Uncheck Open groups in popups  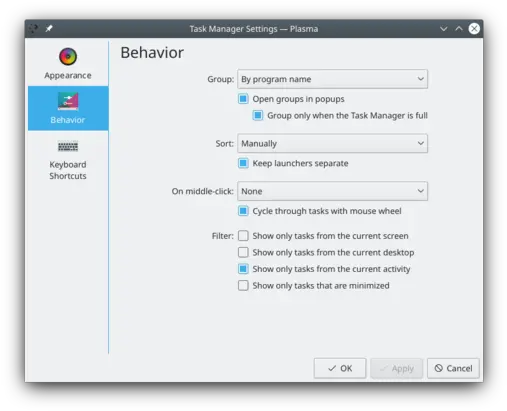point(243,99)
